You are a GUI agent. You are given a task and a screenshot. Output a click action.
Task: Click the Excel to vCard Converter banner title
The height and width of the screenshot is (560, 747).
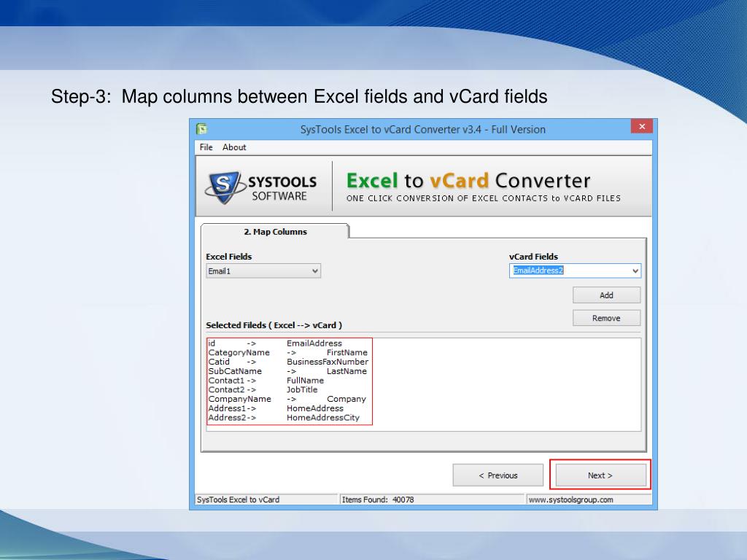(x=468, y=181)
